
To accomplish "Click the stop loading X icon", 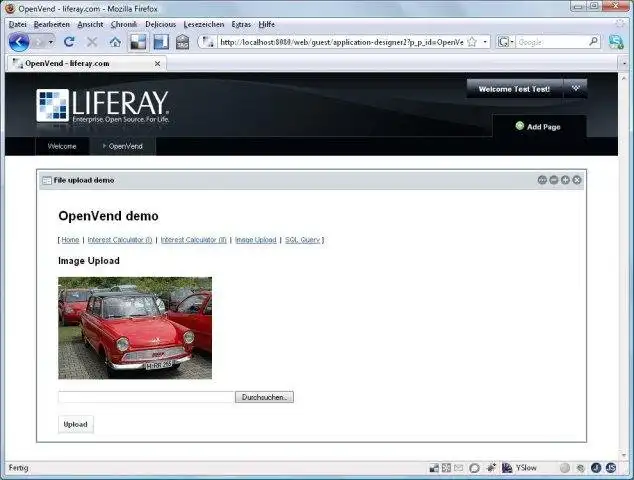I will point(92,42).
